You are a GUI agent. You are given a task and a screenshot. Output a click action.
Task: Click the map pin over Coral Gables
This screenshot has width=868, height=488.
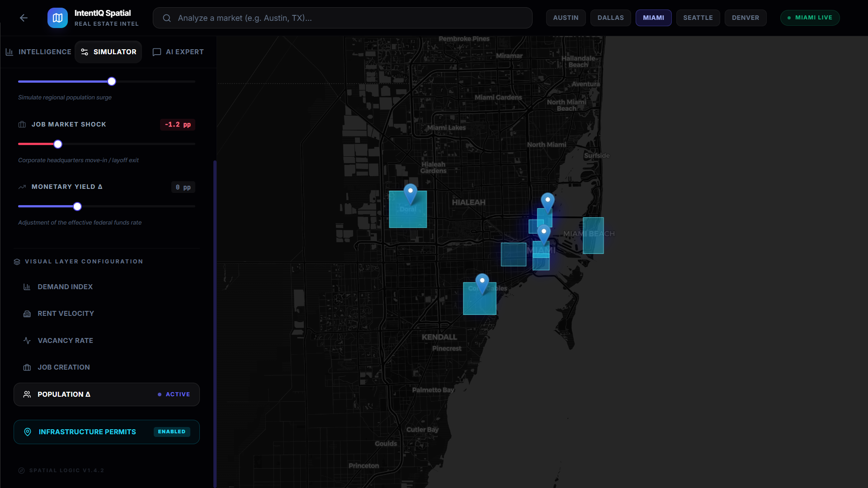tap(482, 283)
